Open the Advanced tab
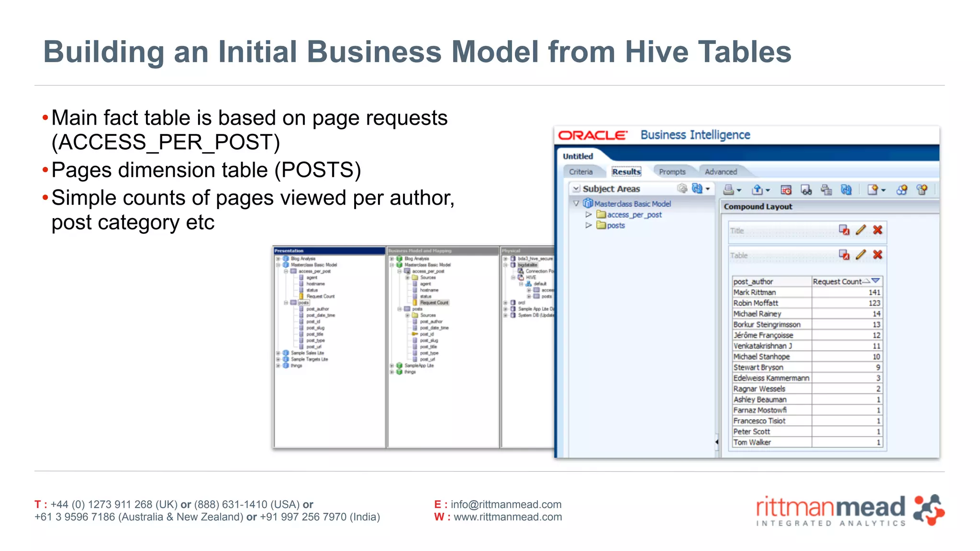This screenshot has height=551, width=980. pyautogui.click(x=721, y=172)
